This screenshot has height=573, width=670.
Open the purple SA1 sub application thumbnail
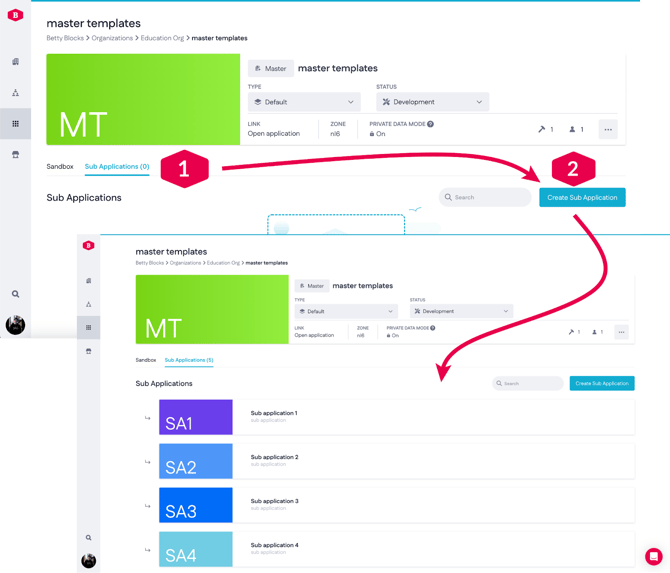(x=195, y=418)
